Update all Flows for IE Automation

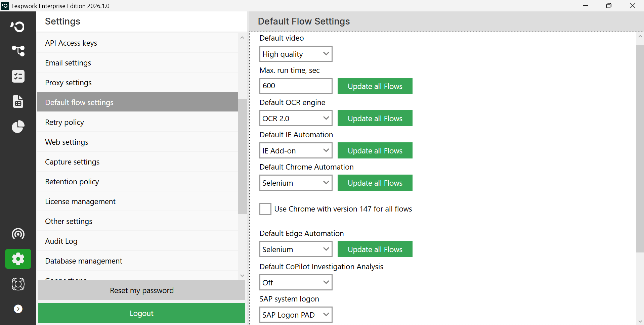(x=375, y=150)
